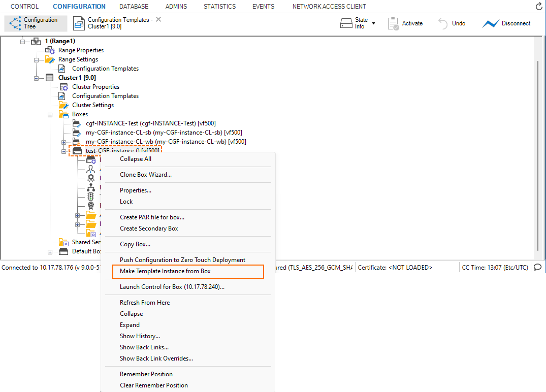Viewport: 546px width, 392px height.
Task: Choose Refresh From Here
Action: (188, 303)
